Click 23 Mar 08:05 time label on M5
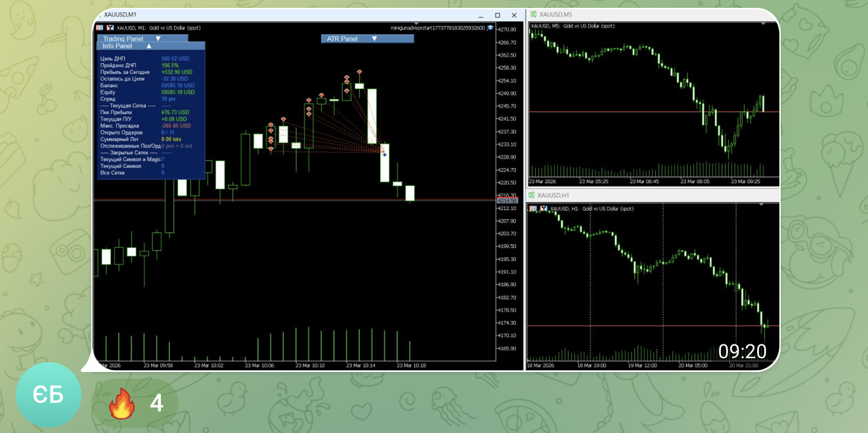The height and width of the screenshot is (433, 868). (x=696, y=181)
